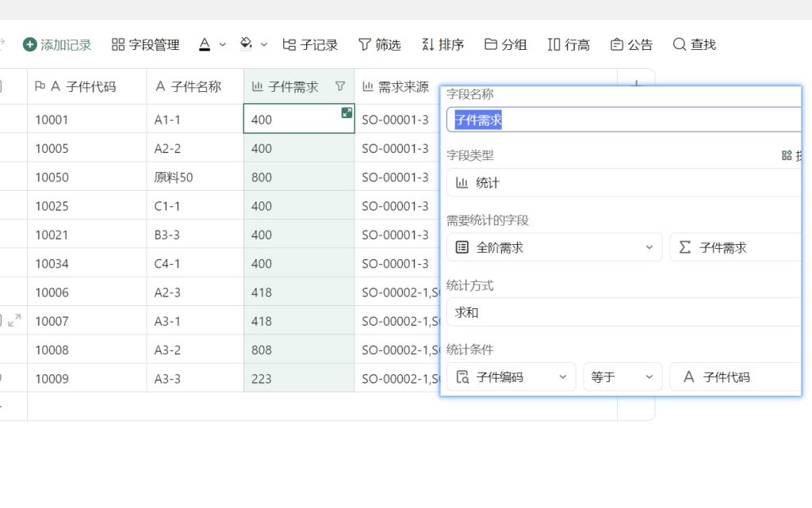This screenshot has width=812, height=508.
Task: Click the fill color bucket icon
Action: point(247,44)
